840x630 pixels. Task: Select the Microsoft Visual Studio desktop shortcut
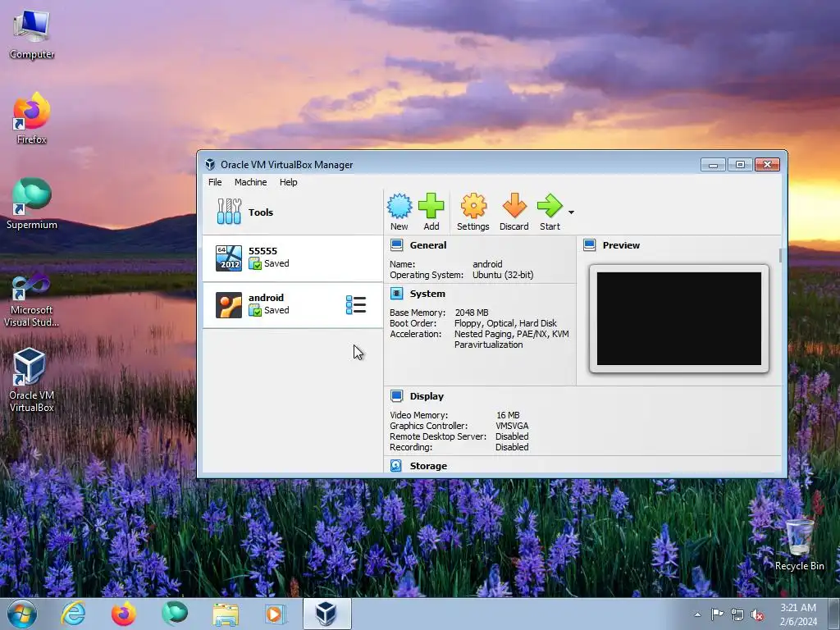click(x=32, y=300)
